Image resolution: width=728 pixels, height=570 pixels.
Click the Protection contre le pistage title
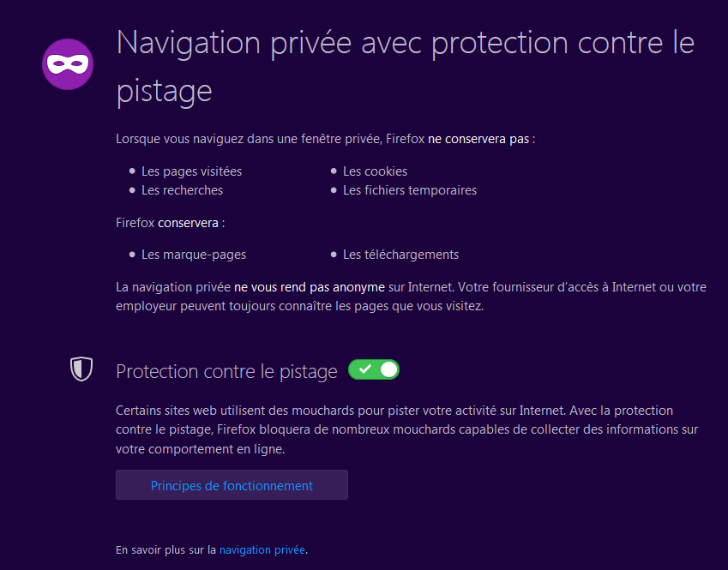click(226, 371)
